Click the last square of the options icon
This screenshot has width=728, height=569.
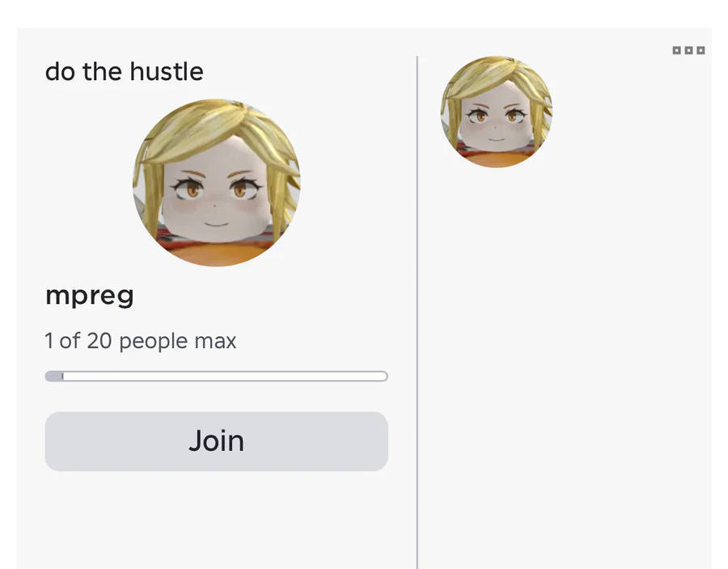[701, 50]
